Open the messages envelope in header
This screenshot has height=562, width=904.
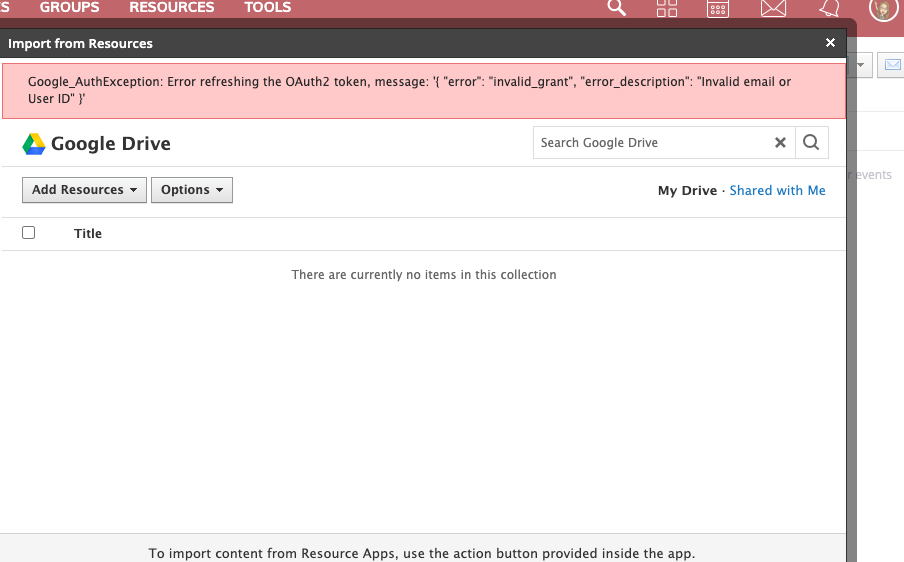[x=773, y=8]
